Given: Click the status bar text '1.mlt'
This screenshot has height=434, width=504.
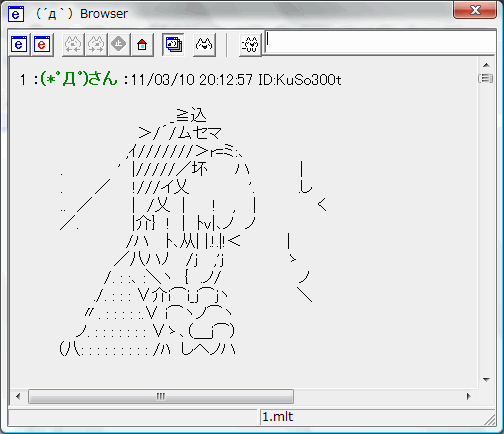Looking at the screenshot, I should point(277,417).
